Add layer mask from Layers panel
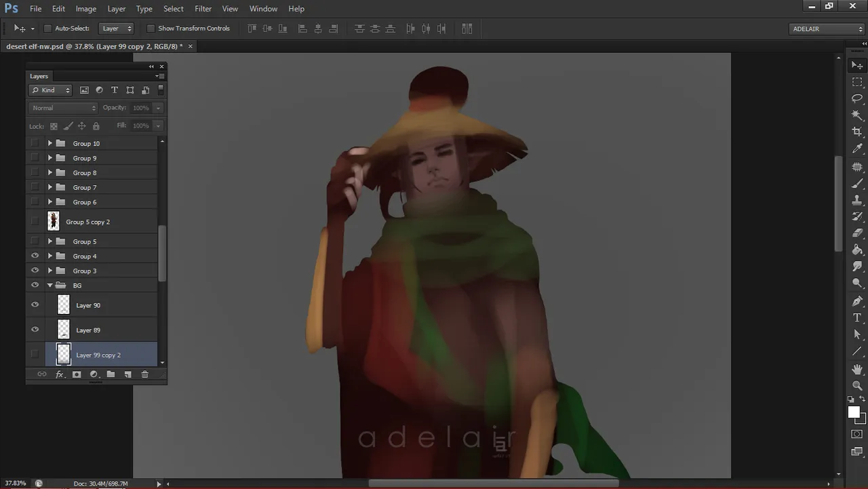Image resolution: width=868 pixels, height=489 pixels. point(77,374)
